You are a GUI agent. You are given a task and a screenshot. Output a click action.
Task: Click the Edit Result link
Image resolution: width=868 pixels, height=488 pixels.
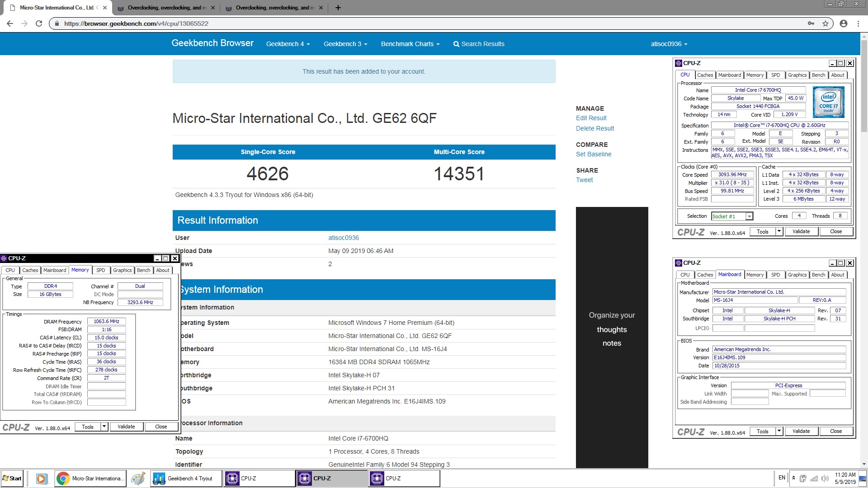coord(591,118)
